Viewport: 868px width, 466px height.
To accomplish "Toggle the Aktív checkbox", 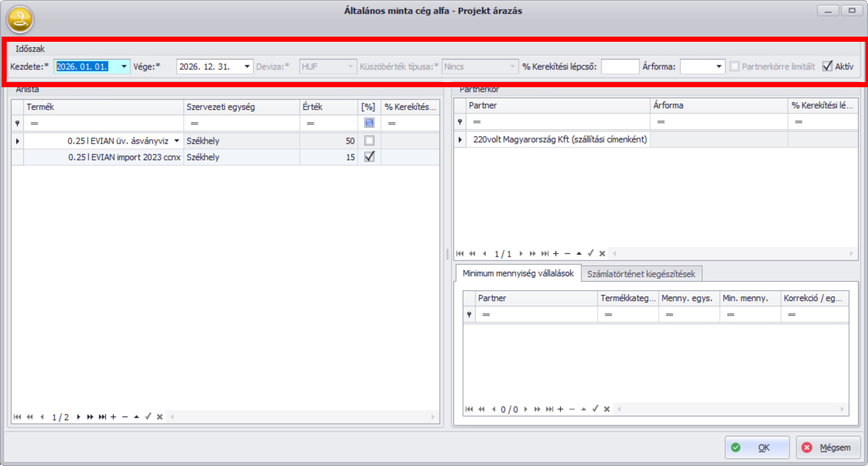I will [x=827, y=66].
